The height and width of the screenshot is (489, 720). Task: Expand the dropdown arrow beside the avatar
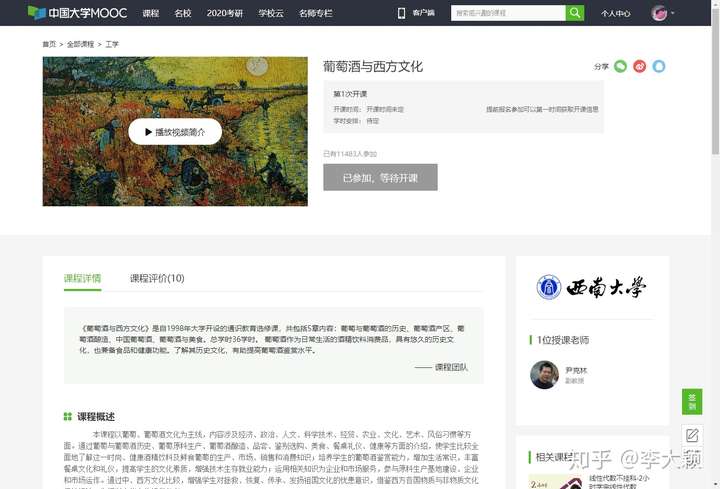(673, 13)
